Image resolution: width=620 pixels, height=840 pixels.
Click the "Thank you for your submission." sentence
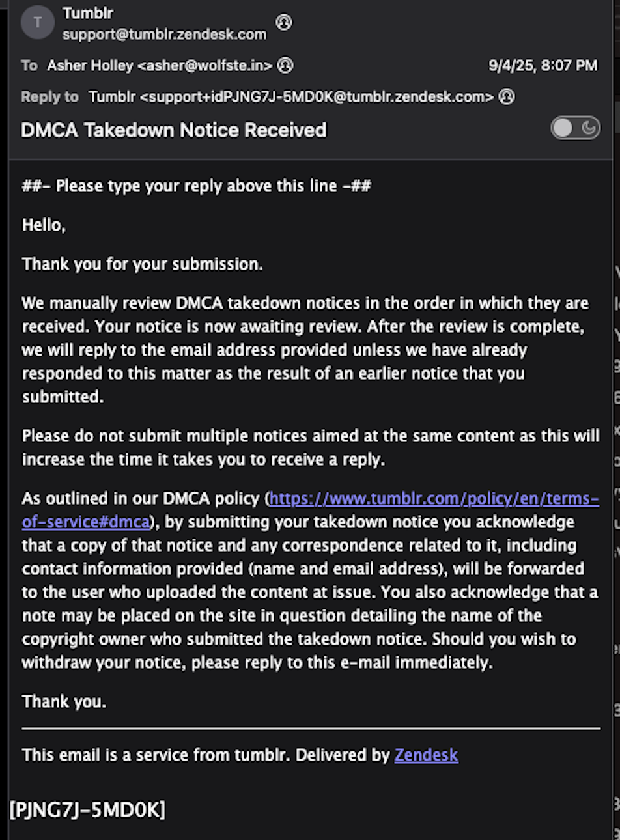point(143,264)
